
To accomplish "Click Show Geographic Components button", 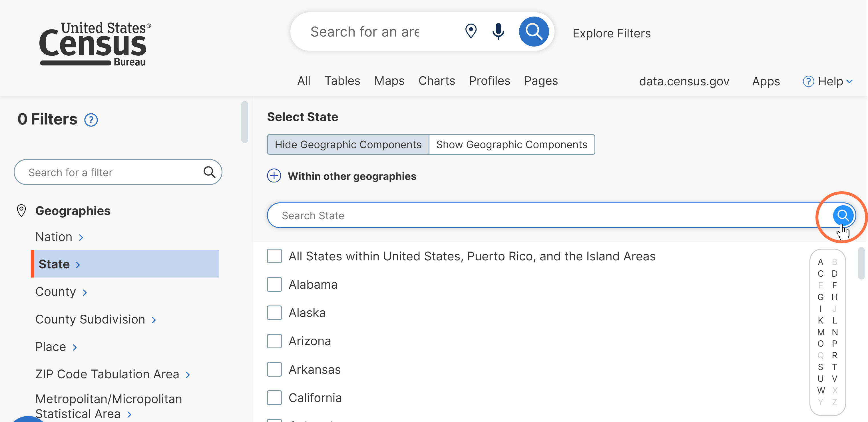I will click(x=511, y=144).
